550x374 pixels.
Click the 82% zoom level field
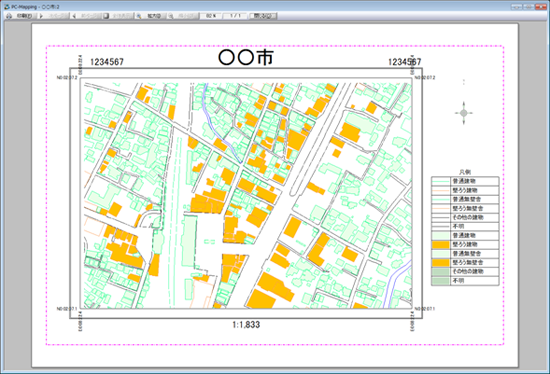click(x=211, y=16)
